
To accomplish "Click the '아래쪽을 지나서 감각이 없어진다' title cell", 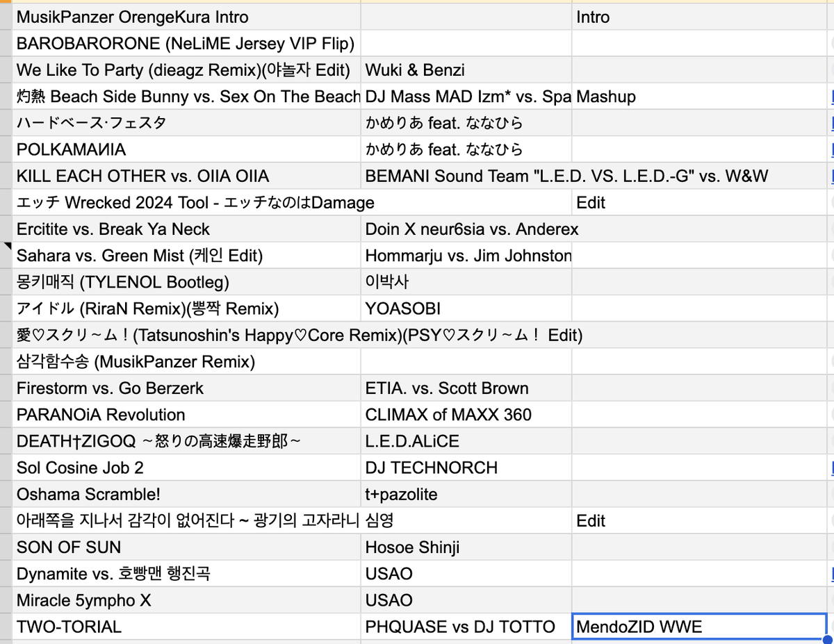I will click(187, 520).
